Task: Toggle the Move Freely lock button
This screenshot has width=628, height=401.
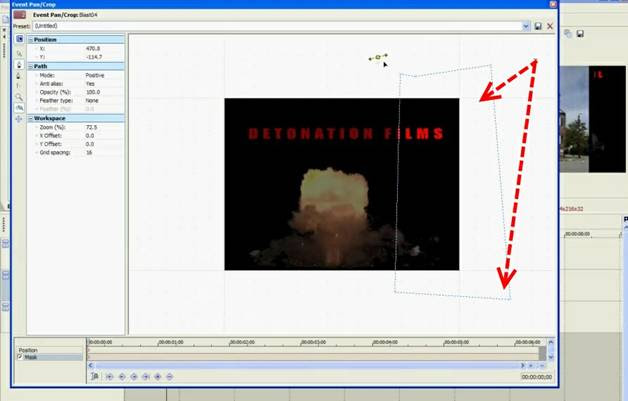Action: pyautogui.click(x=19, y=119)
